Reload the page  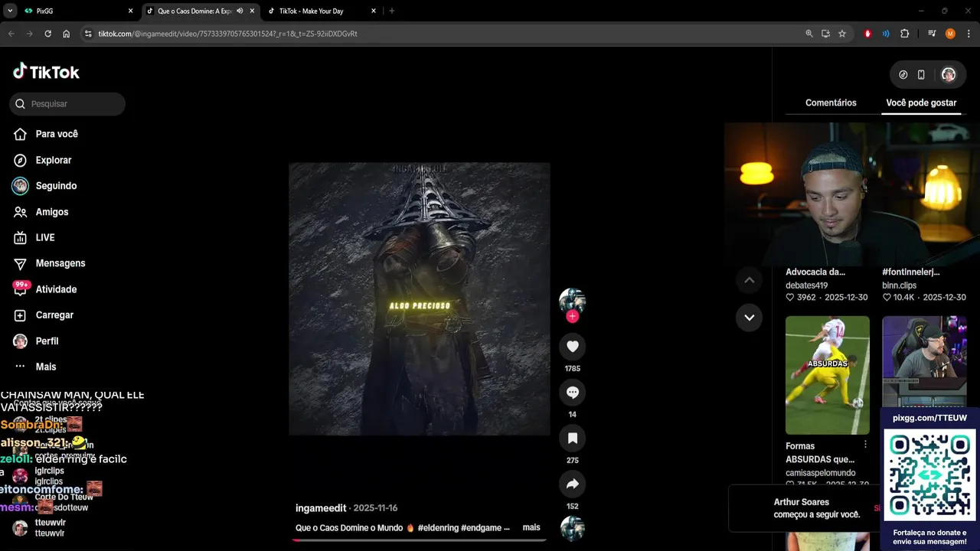47,34
